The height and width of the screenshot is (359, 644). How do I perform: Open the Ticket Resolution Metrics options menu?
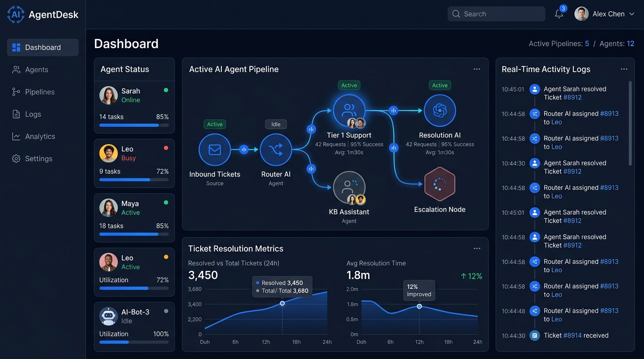coord(476,249)
